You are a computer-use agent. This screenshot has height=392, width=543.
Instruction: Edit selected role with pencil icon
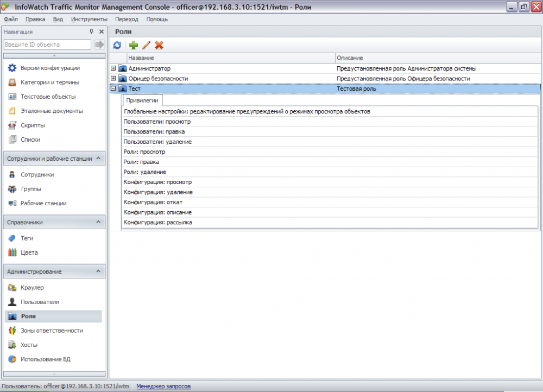point(146,45)
